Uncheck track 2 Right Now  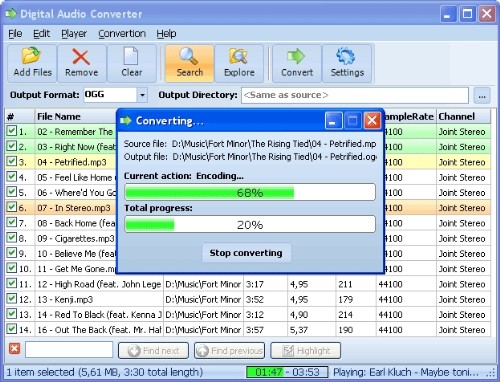tap(12, 146)
